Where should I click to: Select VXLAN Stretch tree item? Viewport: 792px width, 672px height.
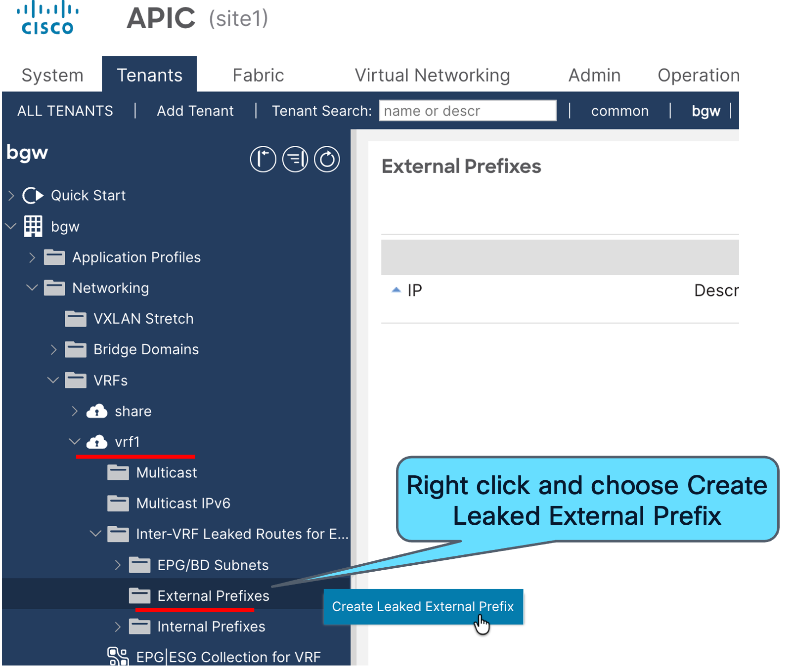tap(143, 319)
